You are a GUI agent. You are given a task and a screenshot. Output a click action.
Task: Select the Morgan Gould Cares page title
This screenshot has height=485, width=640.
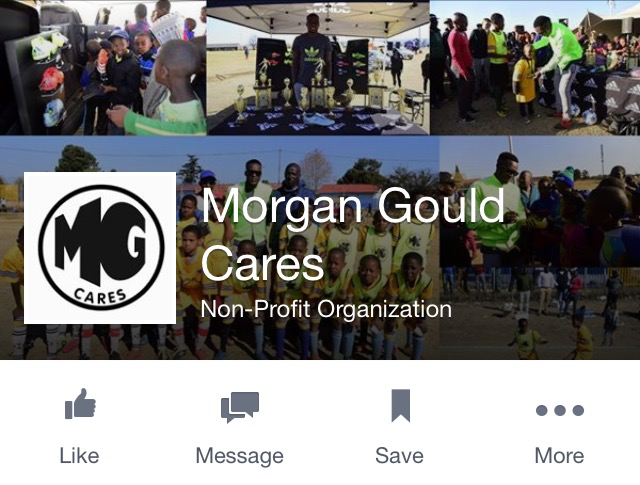353,235
